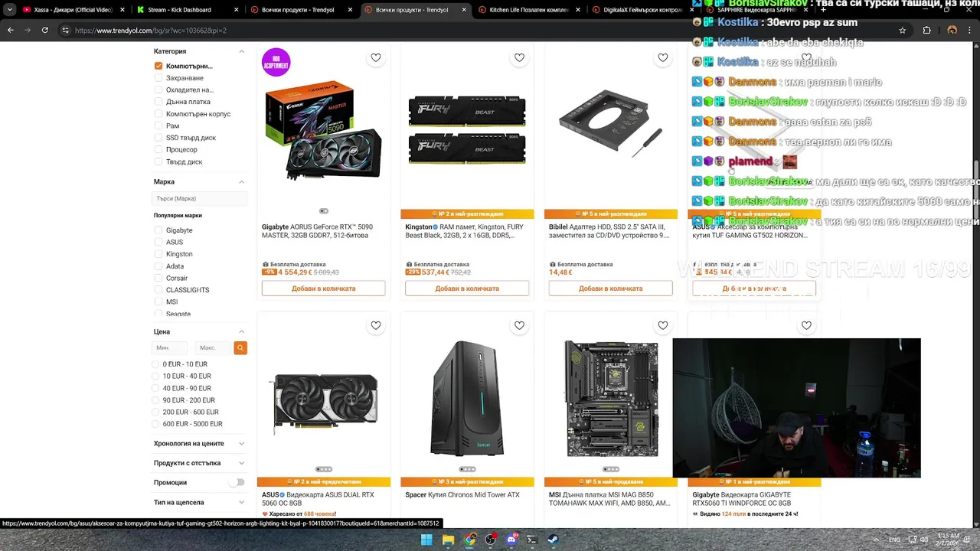Open OBS Studio from the taskbar
The width and height of the screenshot is (980, 551).
[490, 540]
